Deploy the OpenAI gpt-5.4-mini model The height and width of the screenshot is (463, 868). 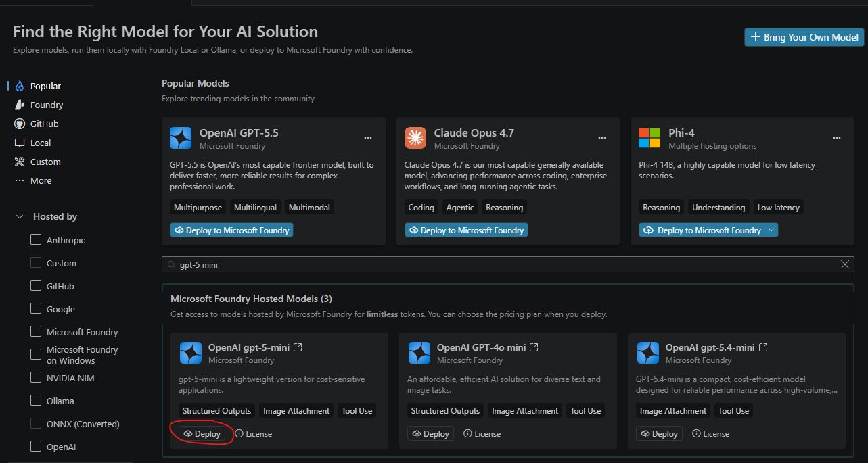[x=659, y=433]
